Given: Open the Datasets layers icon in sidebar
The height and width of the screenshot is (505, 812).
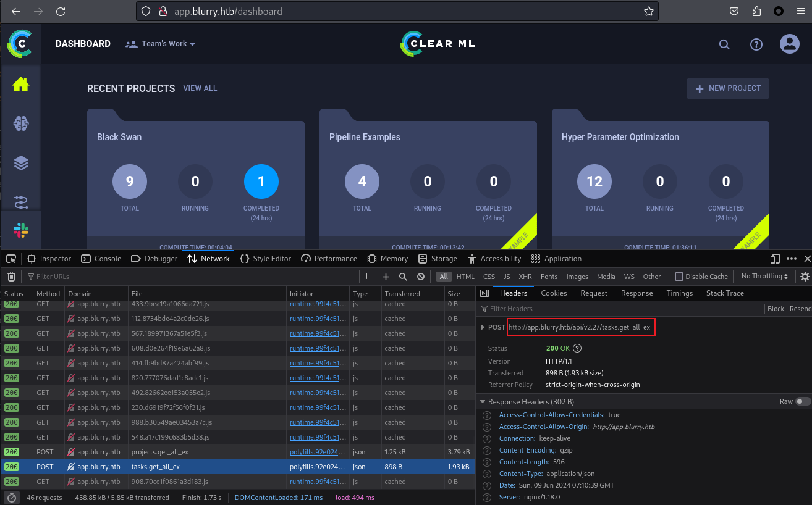Looking at the screenshot, I should point(20,163).
